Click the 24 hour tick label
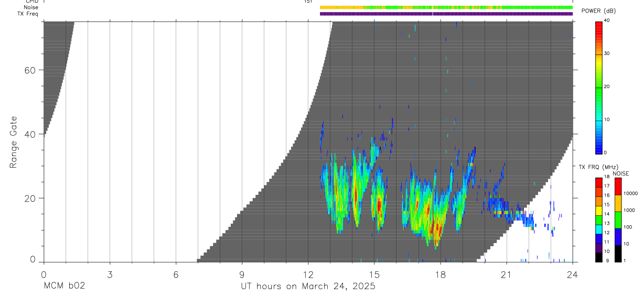This screenshot has width=644, height=297. tap(573, 274)
